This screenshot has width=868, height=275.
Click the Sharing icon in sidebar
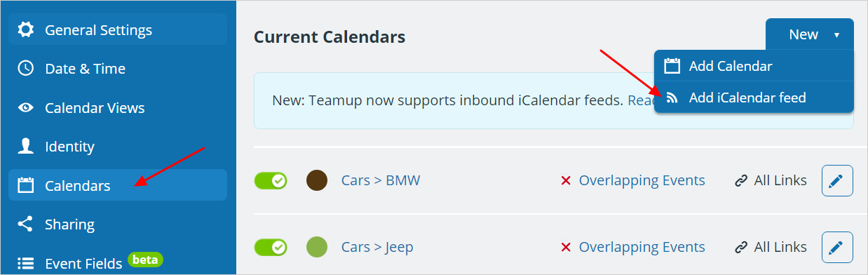[26, 224]
